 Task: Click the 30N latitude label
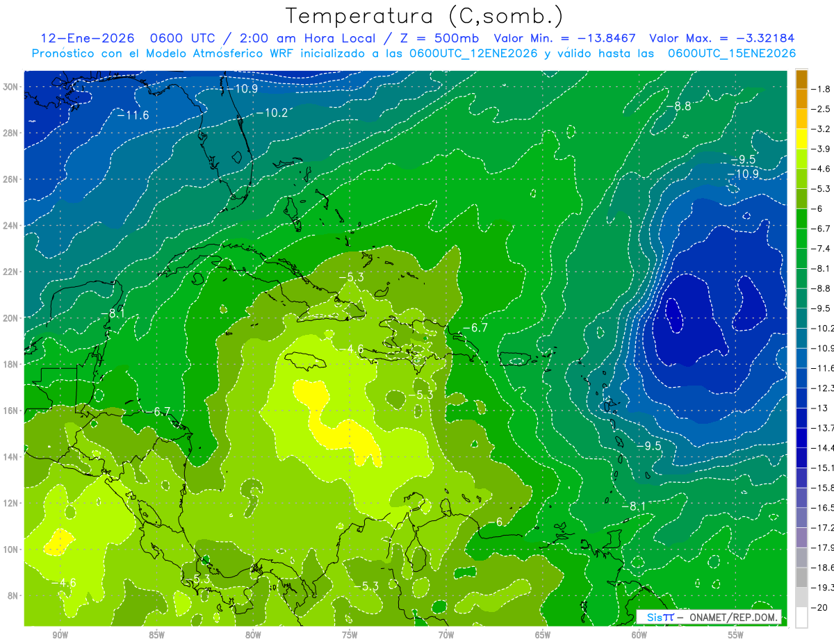pos(12,87)
